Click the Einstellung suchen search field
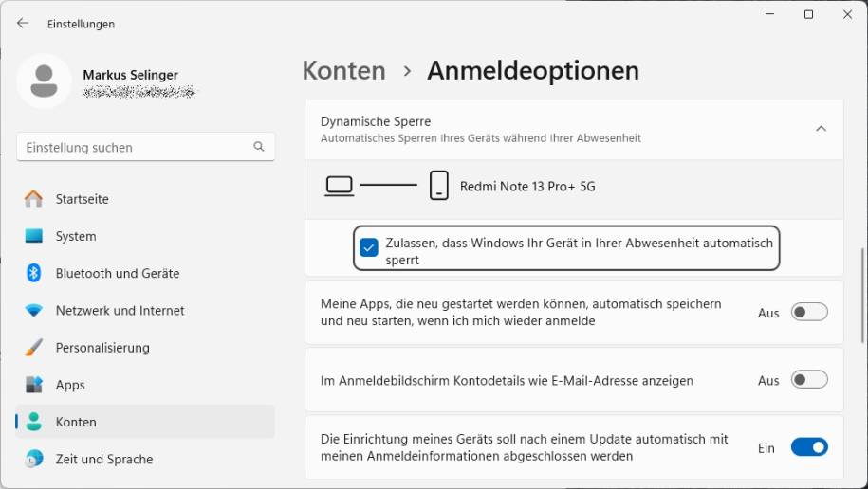Viewport: 868px width, 489px height. [x=145, y=147]
